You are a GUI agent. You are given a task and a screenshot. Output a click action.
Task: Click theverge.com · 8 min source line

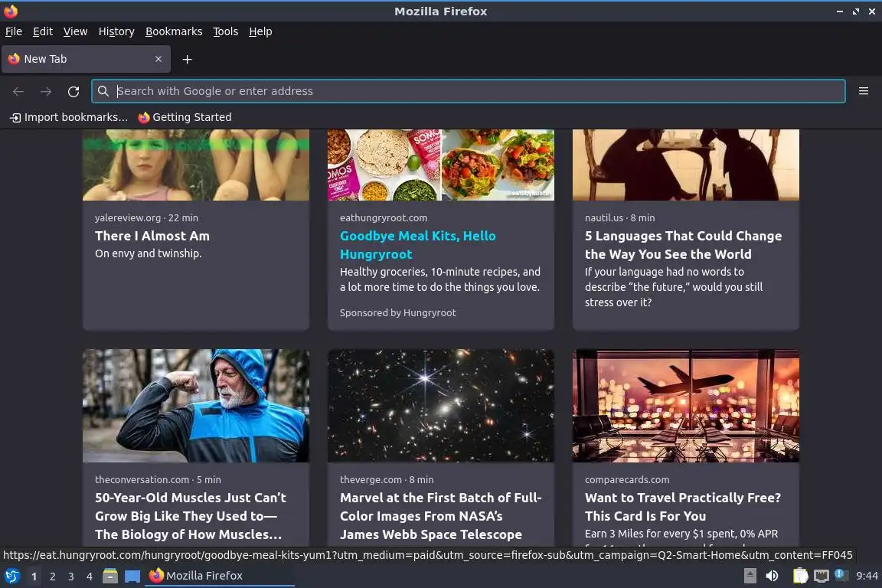(x=387, y=480)
